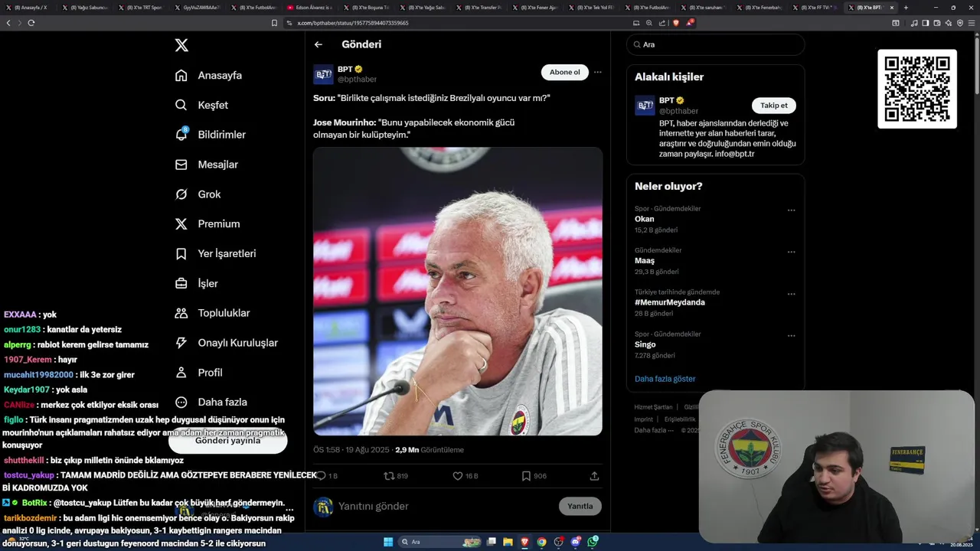Click the X logo in the sidebar

tap(181, 45)
